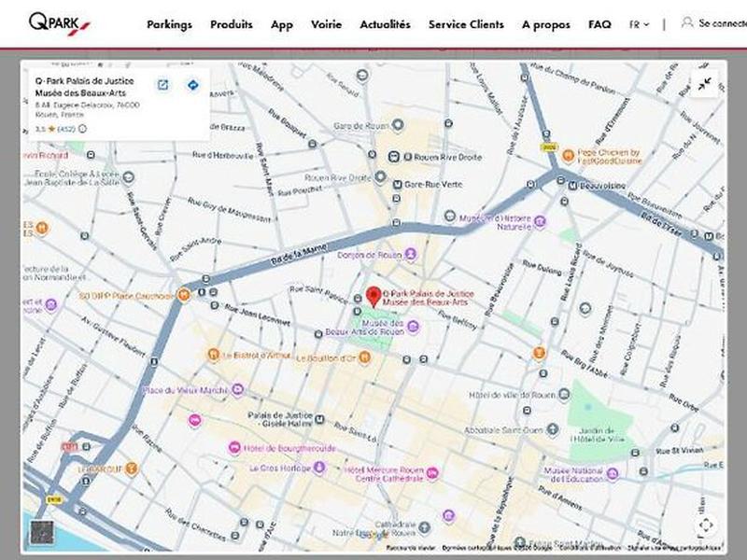Screen dimensions: 747x560
Task: Switch map to satellite layer thumbnail
Action: (42, 532)
